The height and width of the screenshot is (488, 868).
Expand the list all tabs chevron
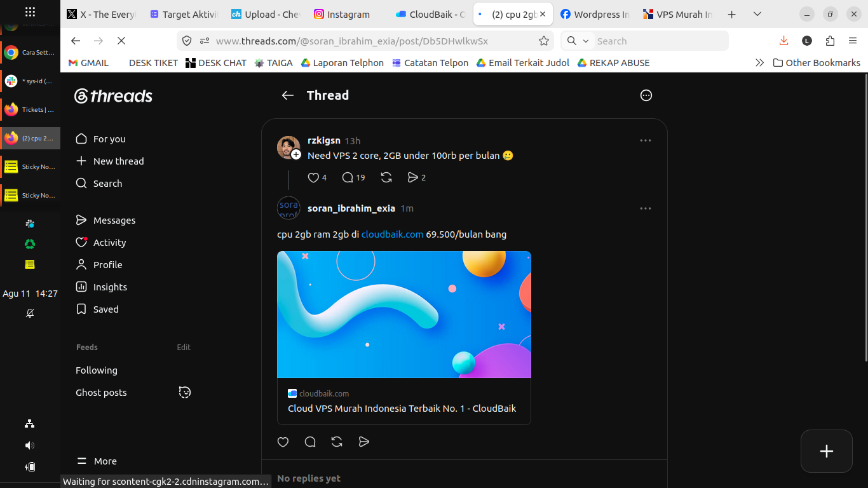(757, 14)
